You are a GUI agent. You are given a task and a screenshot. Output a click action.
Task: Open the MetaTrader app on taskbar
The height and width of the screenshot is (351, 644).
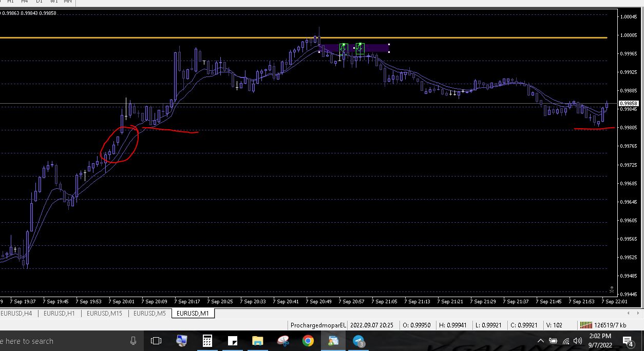tap(333, 341)
